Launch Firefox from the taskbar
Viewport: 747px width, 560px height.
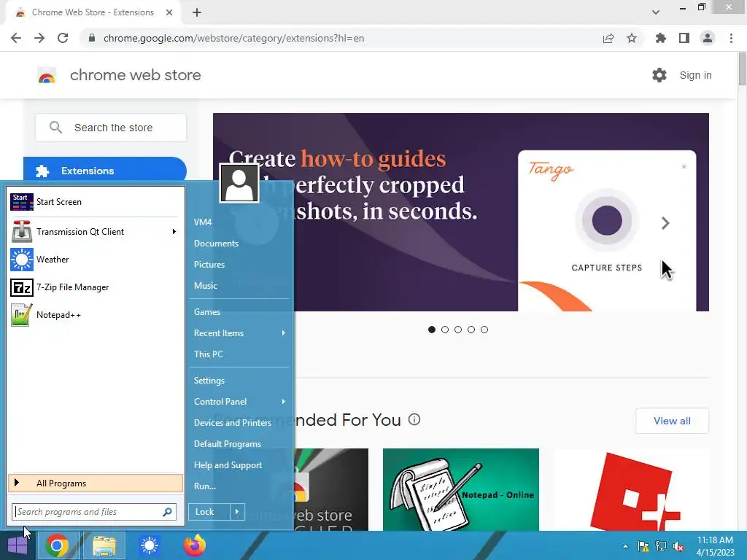(x=194, y=545)
